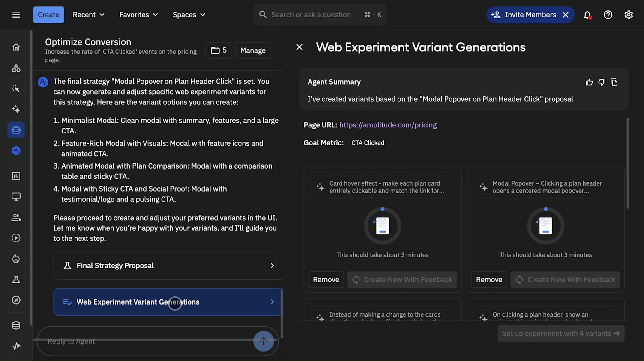Click the chat panel scrollbar
The height and width of the screenshot is (361, 644).
click(x=282, y=314)
